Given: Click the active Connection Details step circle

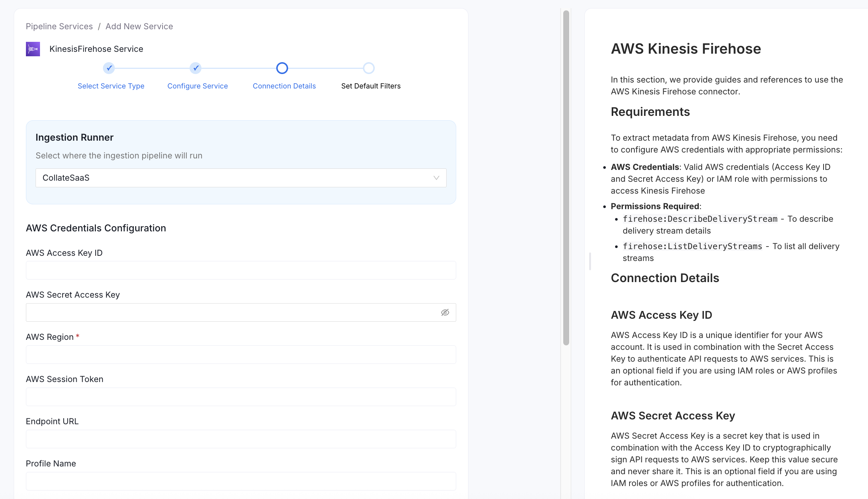Looking at the screenshot, I should 282,68.
